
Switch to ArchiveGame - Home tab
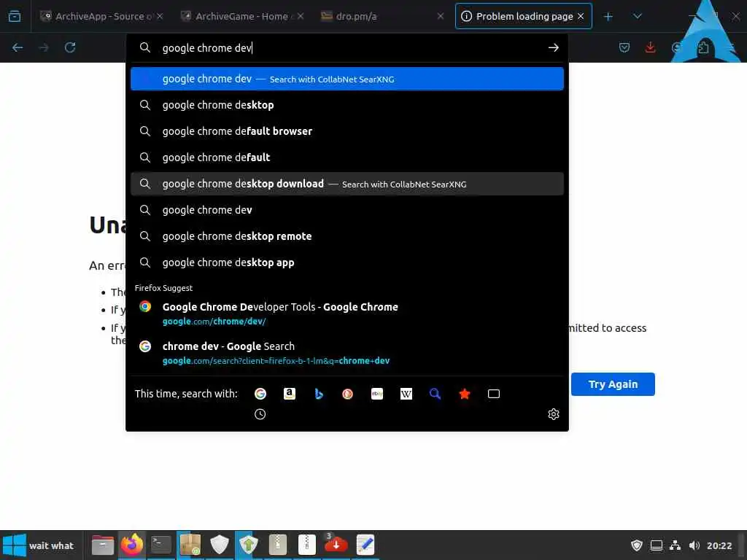click(242, 16)
